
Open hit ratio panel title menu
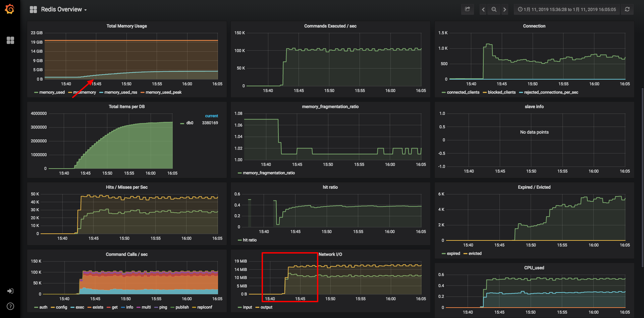pyautogui.click(x=330, y=187)
